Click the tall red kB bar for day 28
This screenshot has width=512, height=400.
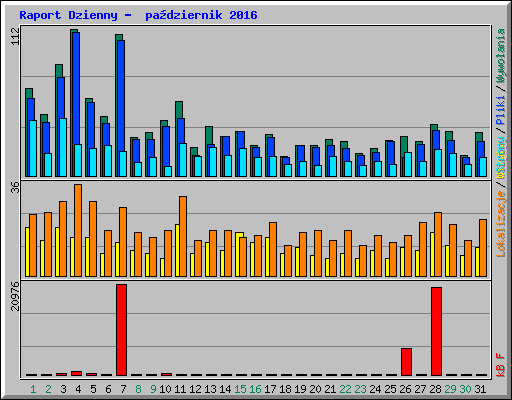click(436, 331)
